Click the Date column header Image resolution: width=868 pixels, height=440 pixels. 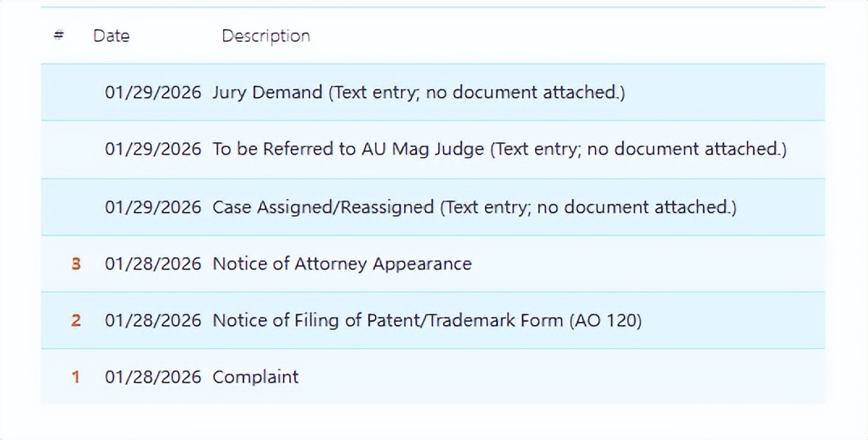111,36
